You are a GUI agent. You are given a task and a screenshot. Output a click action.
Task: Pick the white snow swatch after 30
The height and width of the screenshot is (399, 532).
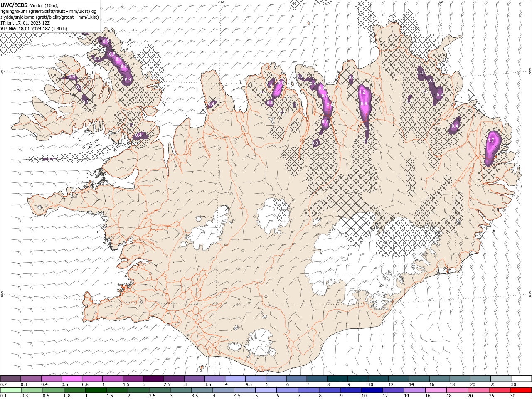pyautogui.click(x=521, y=379)
